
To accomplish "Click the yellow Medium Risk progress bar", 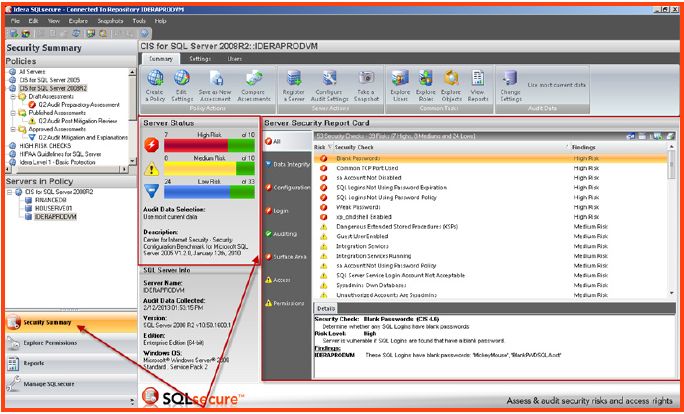I will pyautogui.click(x=209, y=168).
